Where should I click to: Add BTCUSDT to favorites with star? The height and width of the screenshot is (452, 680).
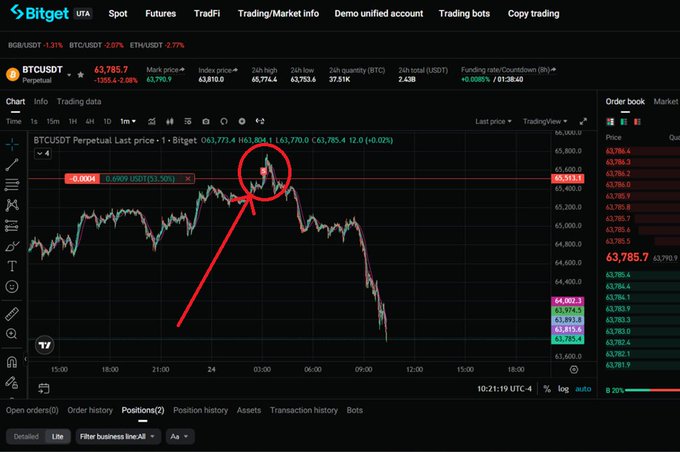pyautogui.click(x=80, y=75)
